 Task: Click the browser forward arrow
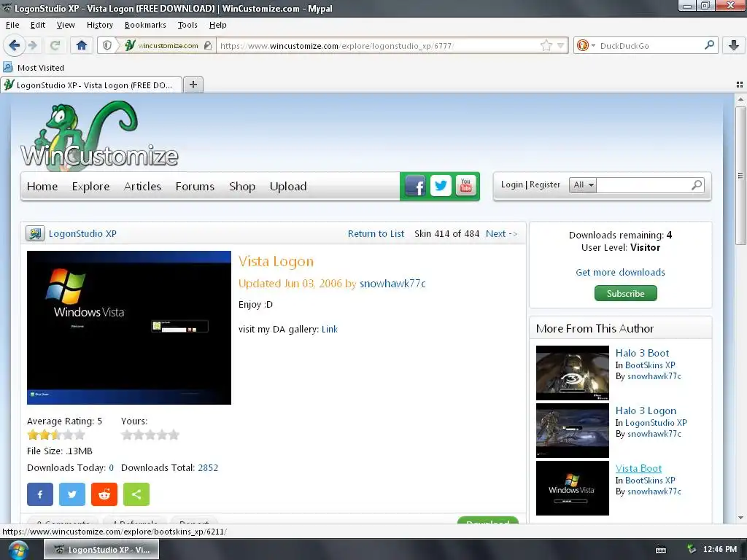pyautogui.click(x=33, y=46)
